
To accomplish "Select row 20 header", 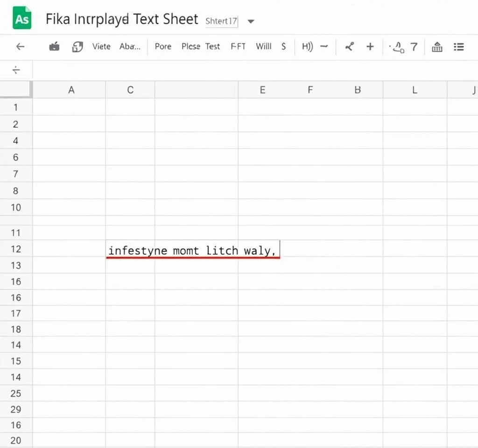I will (16, 441).
